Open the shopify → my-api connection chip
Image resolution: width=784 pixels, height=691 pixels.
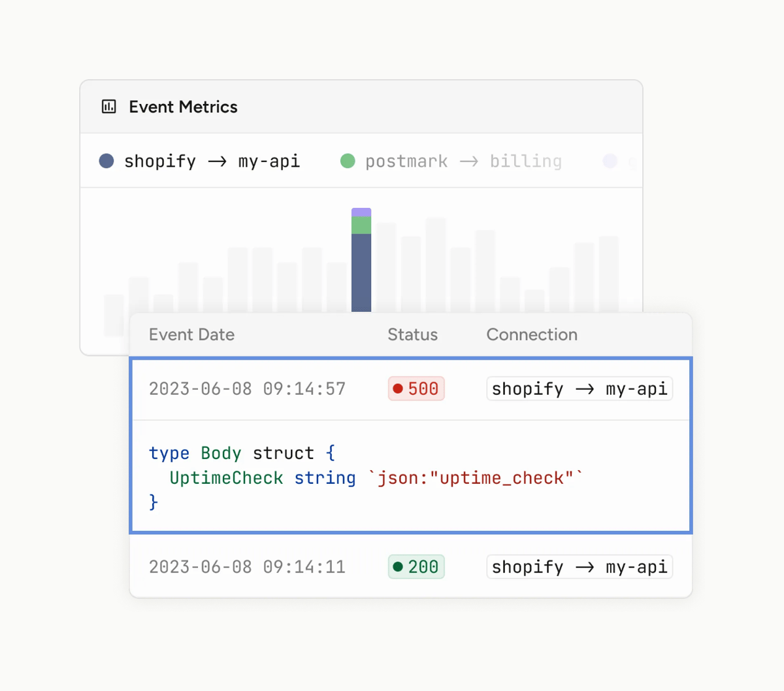point(579,388)
